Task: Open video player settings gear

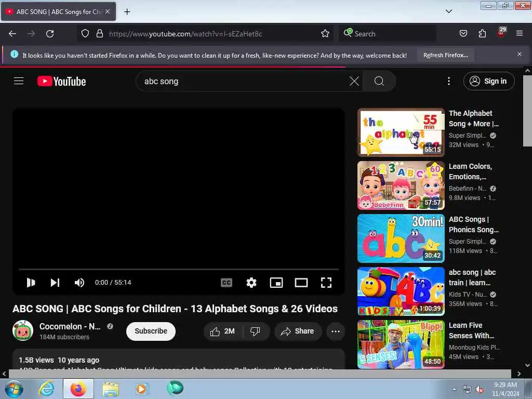Action: 251,282
